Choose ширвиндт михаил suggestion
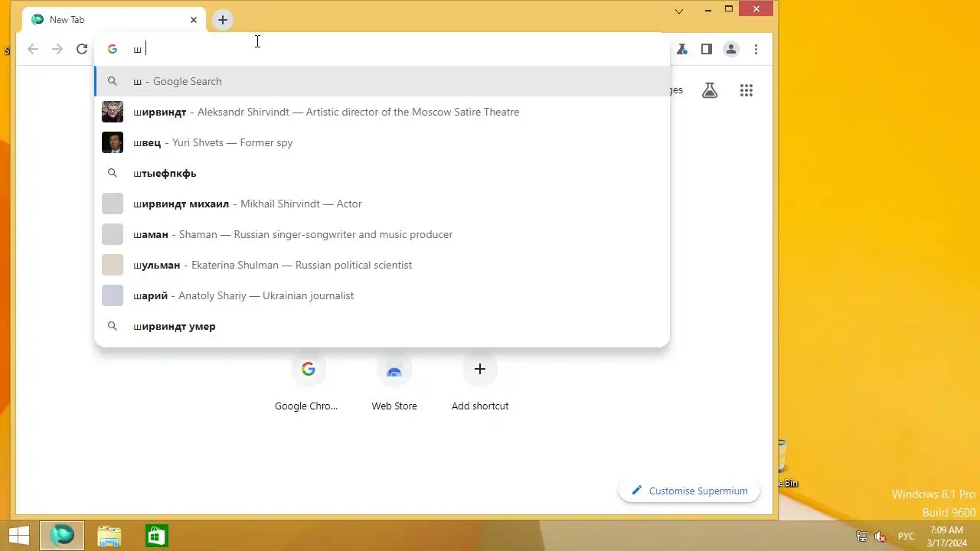This screenshot has width=980, height=551. click(x=382, y=204)
